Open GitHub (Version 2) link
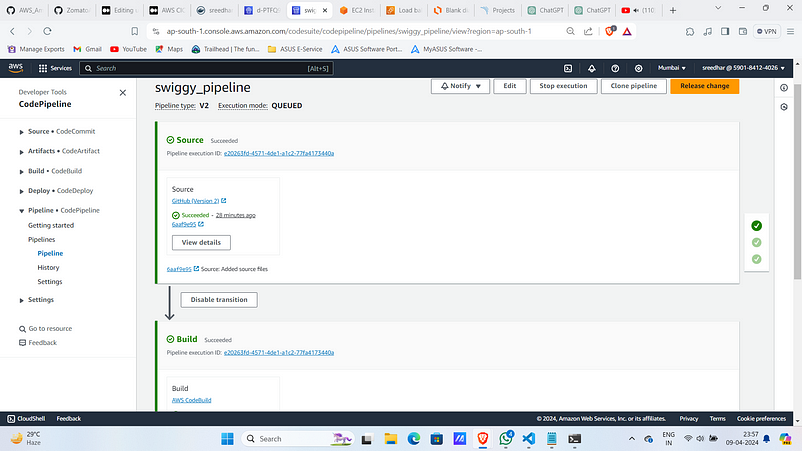802x451 pixels. pyautogui.click(x=195, y=201)
